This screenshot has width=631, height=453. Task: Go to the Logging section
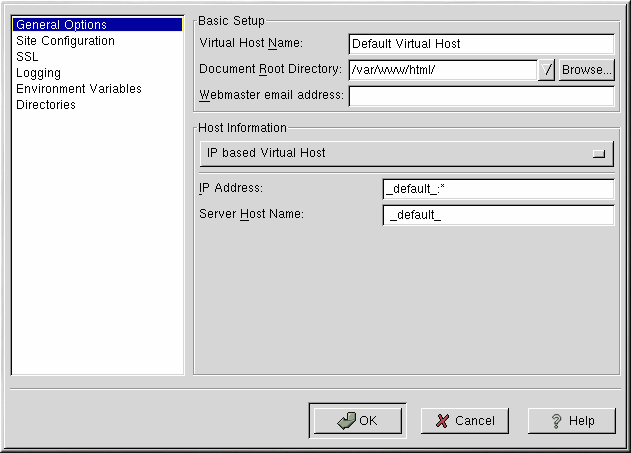click(38, 73)
